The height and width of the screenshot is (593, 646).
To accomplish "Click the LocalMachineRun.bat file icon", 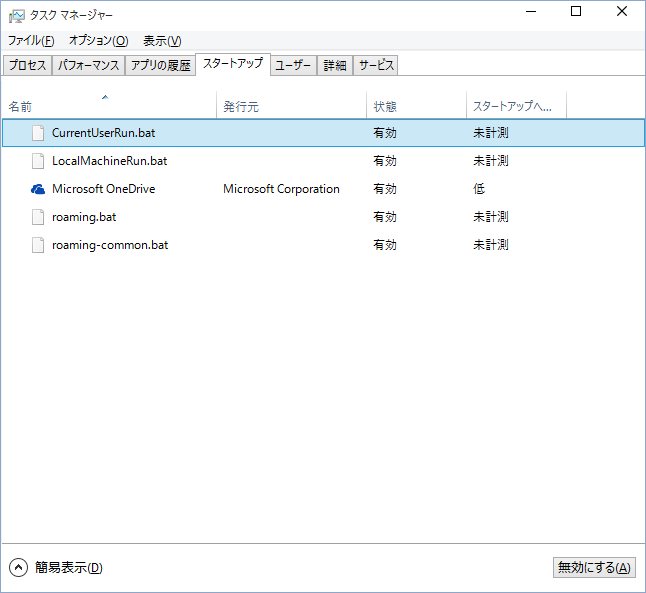I will coord(38,161).
